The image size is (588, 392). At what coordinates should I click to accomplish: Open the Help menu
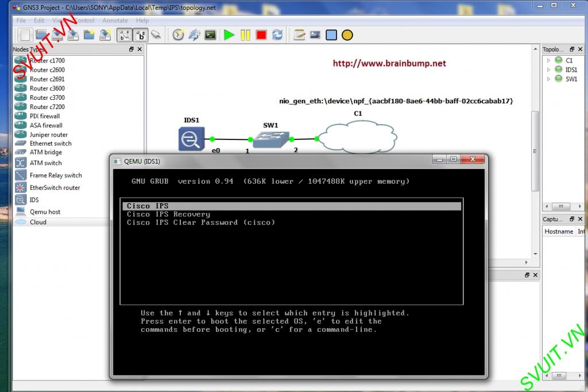[x=142, y=20]
